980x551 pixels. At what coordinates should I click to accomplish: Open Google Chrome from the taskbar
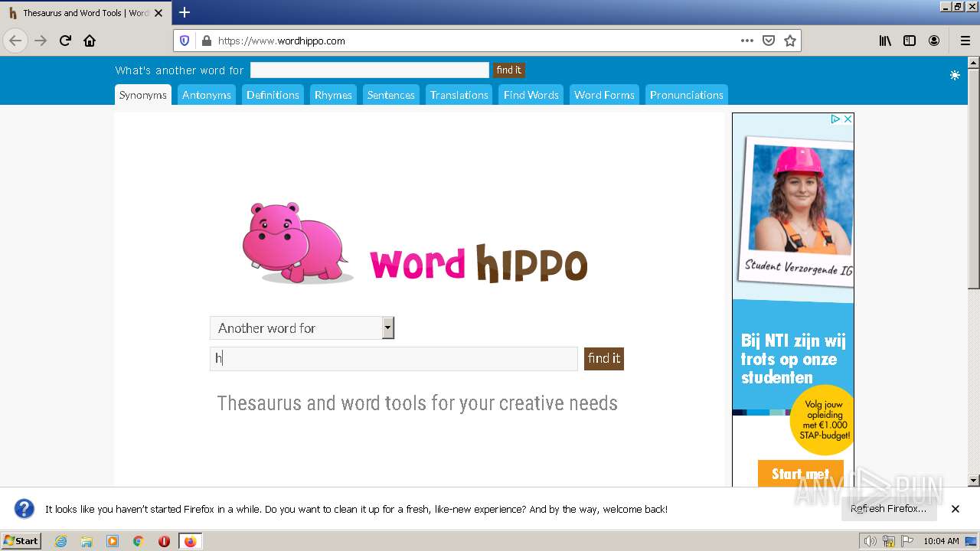tap(139, 541)
